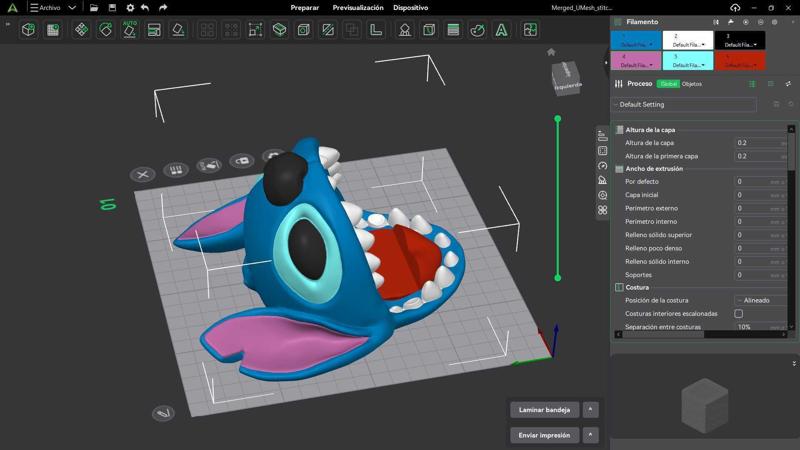800x450 pixels.
Task: Click the undo arrow in title bar
Action: tap(146, 8)
